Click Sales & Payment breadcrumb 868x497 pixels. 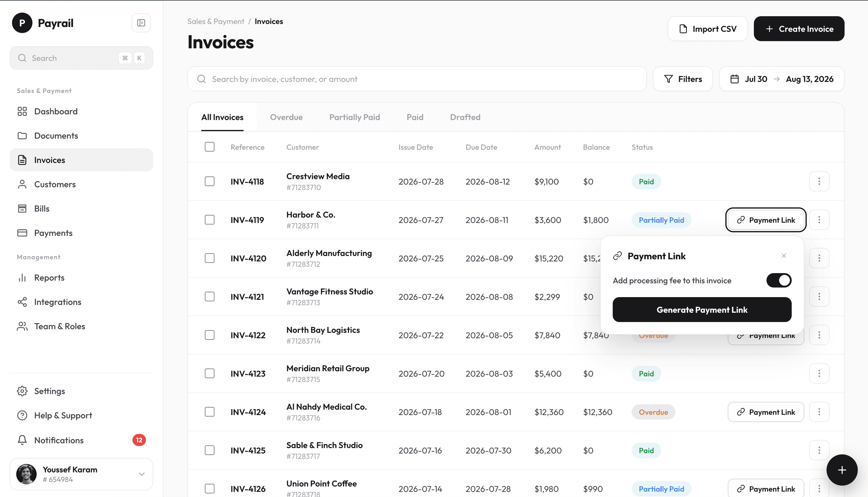(x=216, y=21)
